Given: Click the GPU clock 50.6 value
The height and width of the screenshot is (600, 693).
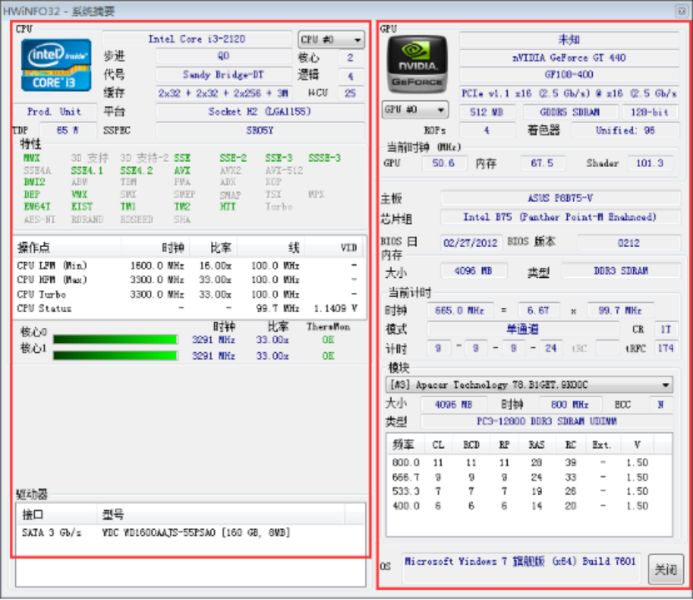Looking at the screenshot, I should click(x=443, y=163).
